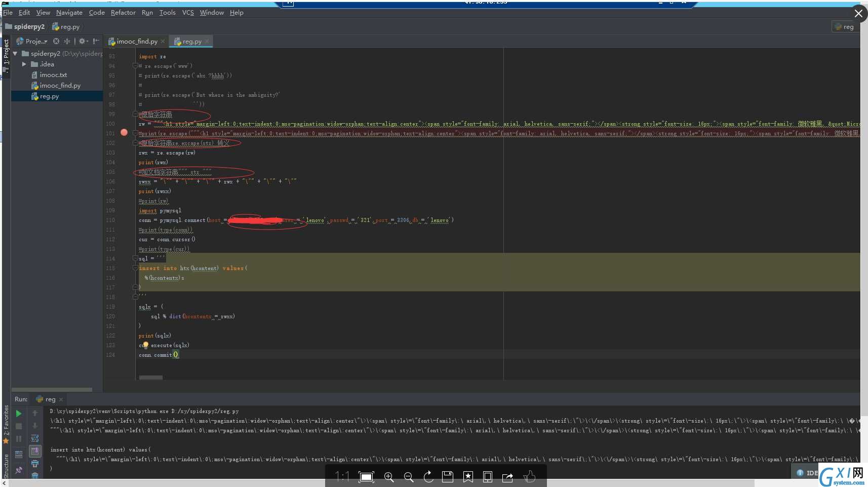Open the Run menu
Image resolution: width=868 pixels, height=487 pixels.
147,13
